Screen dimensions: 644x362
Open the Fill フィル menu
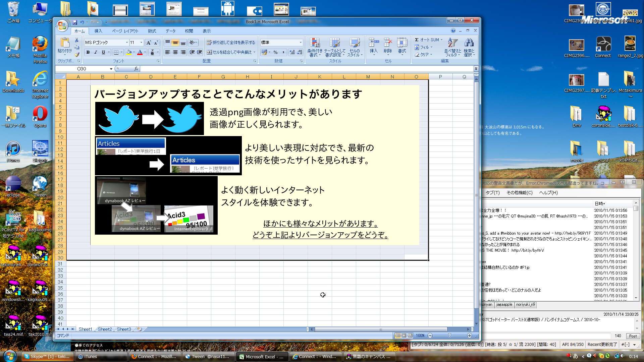click(424, 47)
